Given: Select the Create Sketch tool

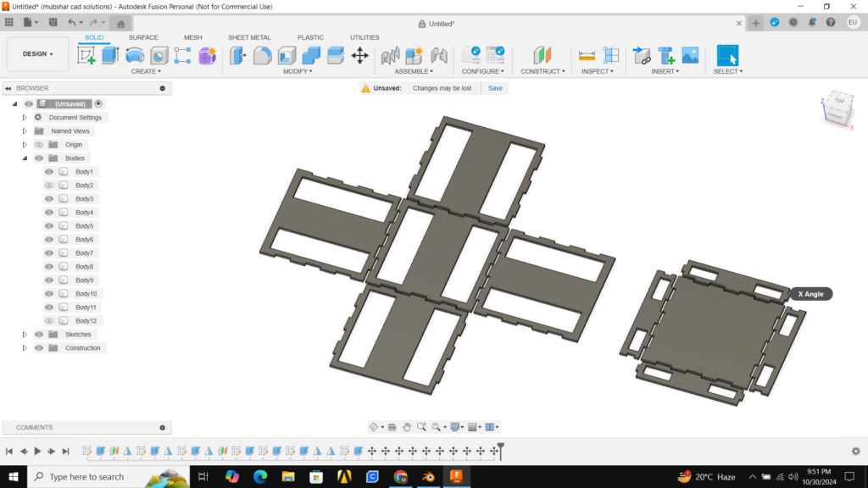Looking at the screenshot, I should point(86,56).
